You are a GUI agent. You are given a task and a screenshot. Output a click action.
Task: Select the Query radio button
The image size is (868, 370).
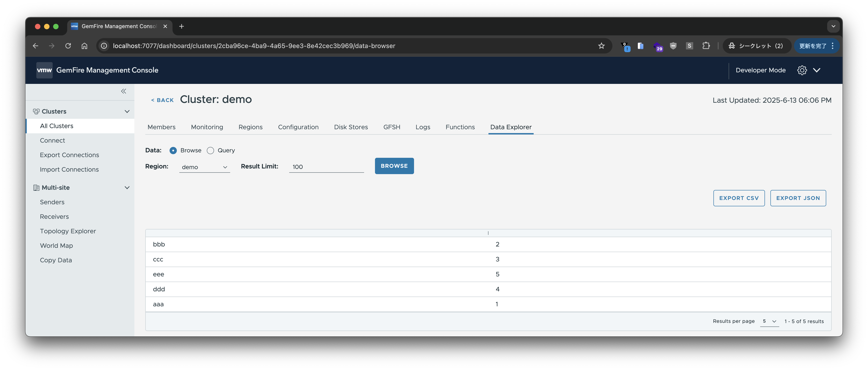click(x=210, y=151)
